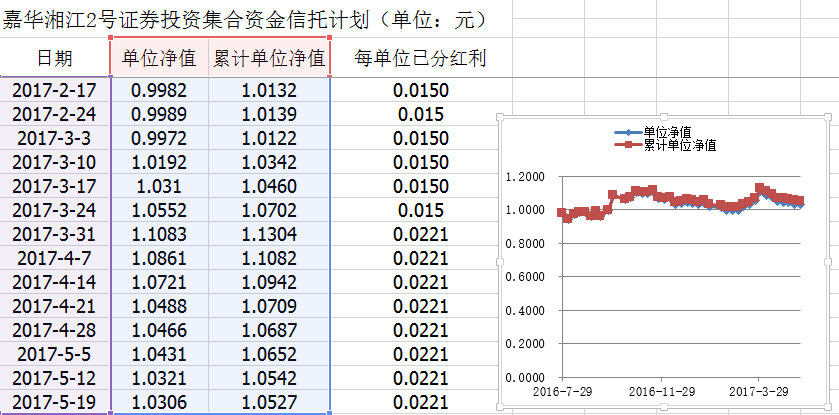The width and height of the screenshot is (839, 415).
Task: Click the 2016-11-29 horizontal axis label
Action: point(662,390)
